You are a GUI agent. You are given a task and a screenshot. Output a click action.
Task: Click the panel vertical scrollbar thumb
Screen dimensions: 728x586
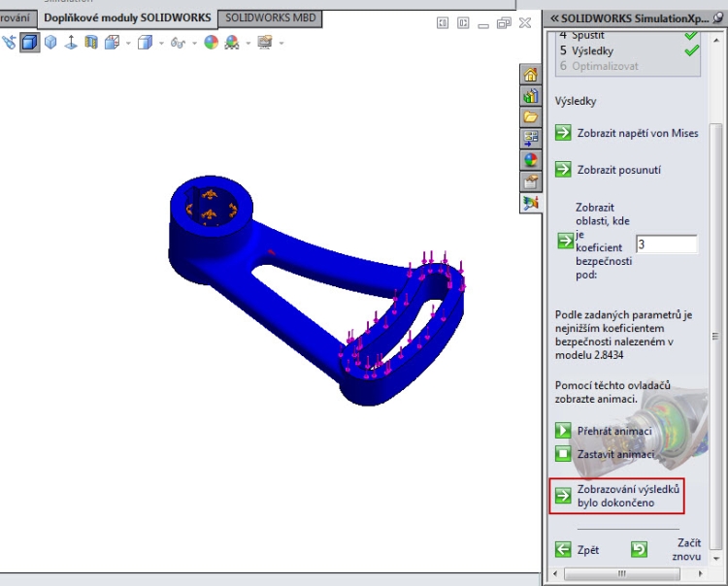click(x=716, y=337)
